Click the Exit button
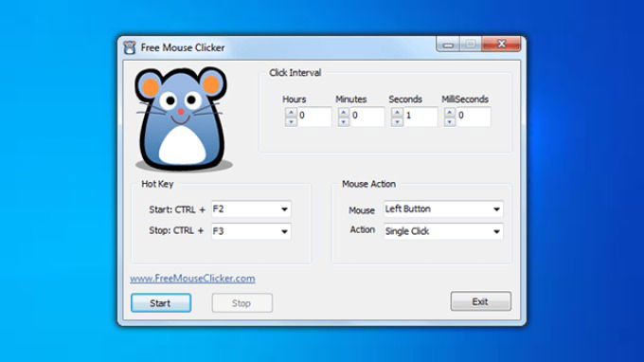This screenshot has width=644, height=362. 480,301
